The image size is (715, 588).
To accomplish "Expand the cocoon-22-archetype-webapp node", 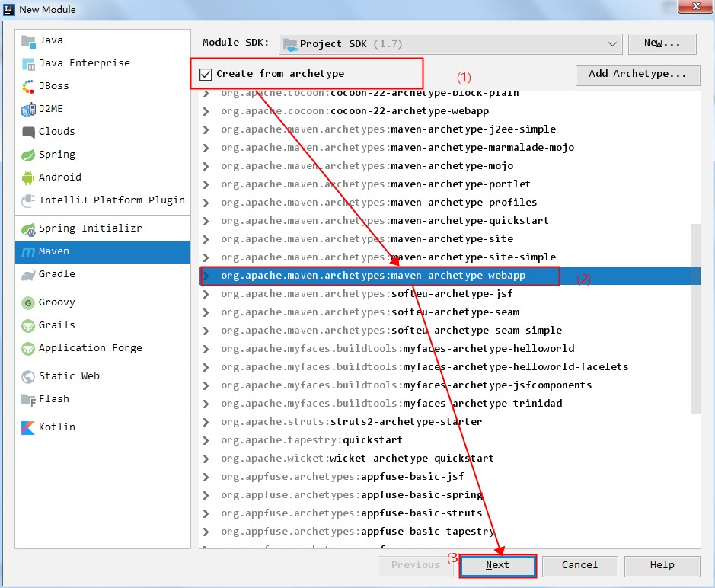I will (206, 111).
